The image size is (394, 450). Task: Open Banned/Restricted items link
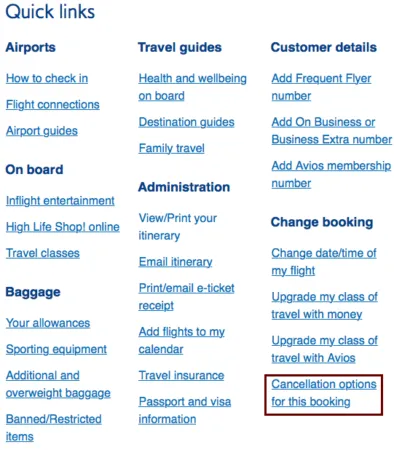[54, 428]
